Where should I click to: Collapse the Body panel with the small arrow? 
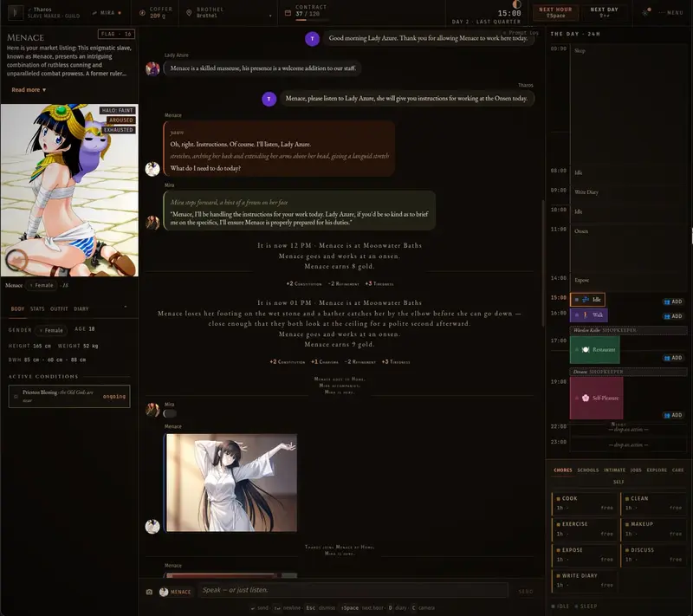(126, 307)
